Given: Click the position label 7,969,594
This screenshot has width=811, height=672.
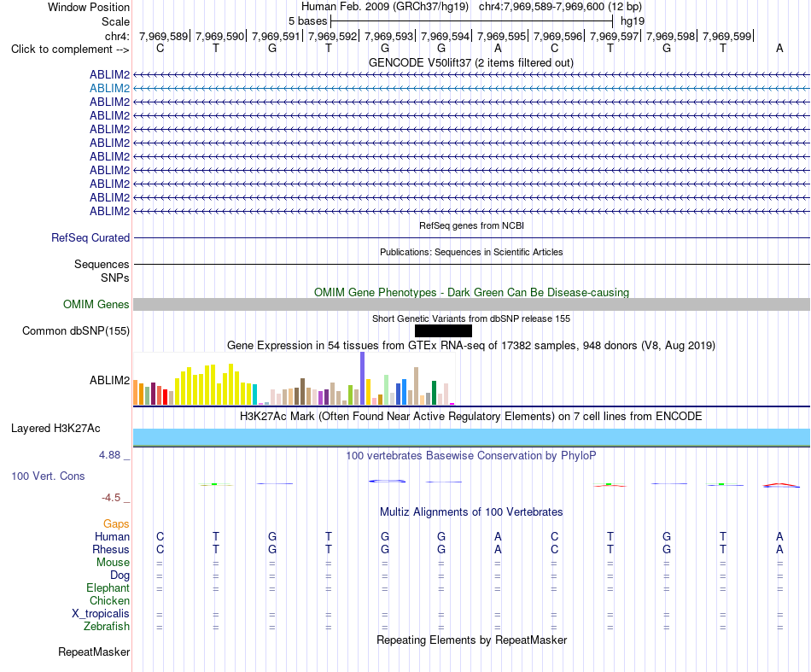Looking at the screenshot, I should pos(445,36).
